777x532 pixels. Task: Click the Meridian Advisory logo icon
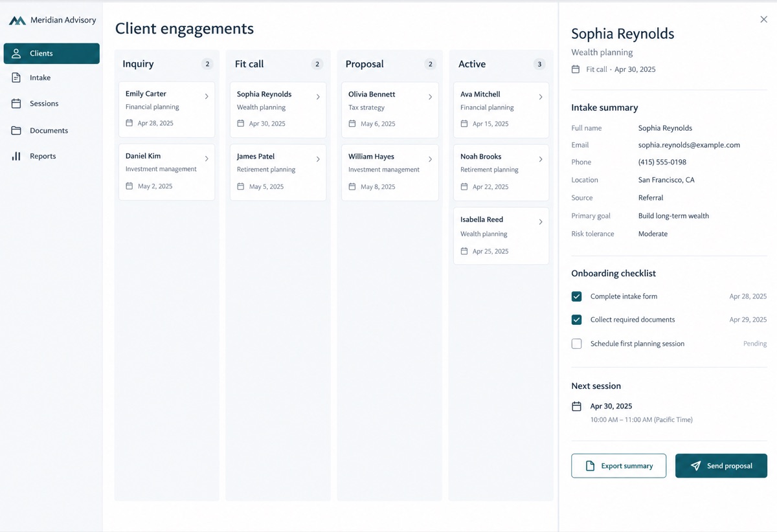17,21
